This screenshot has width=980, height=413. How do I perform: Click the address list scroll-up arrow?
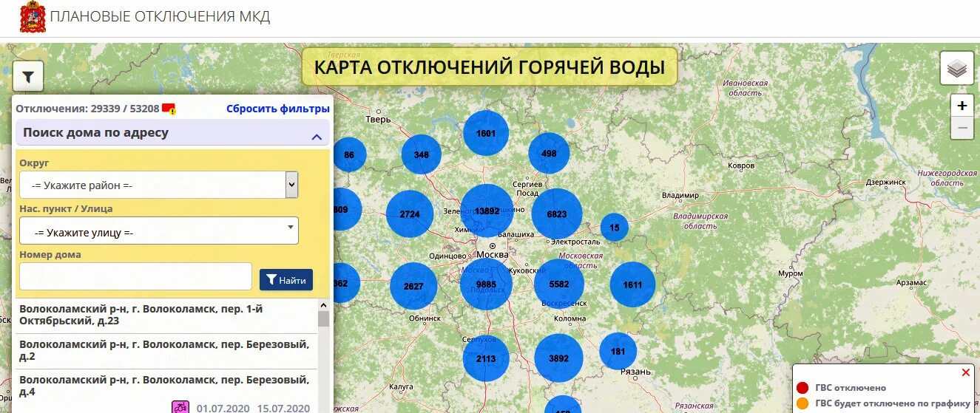(323, 304)
